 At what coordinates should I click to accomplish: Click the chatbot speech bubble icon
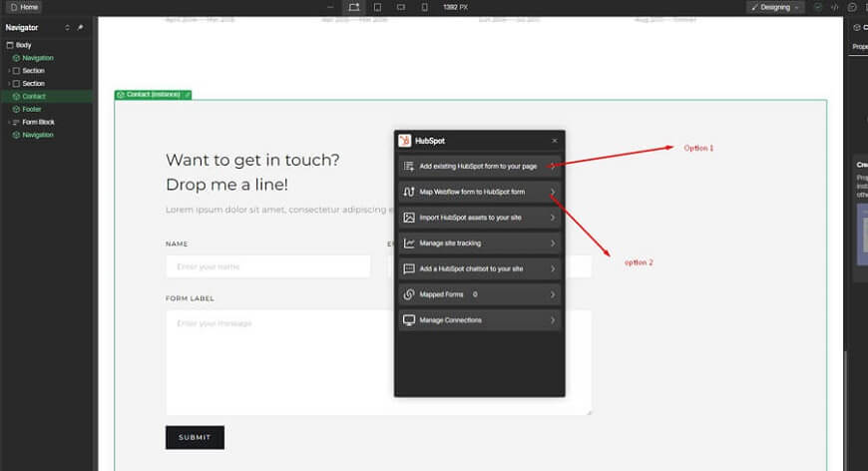point(408,268)
